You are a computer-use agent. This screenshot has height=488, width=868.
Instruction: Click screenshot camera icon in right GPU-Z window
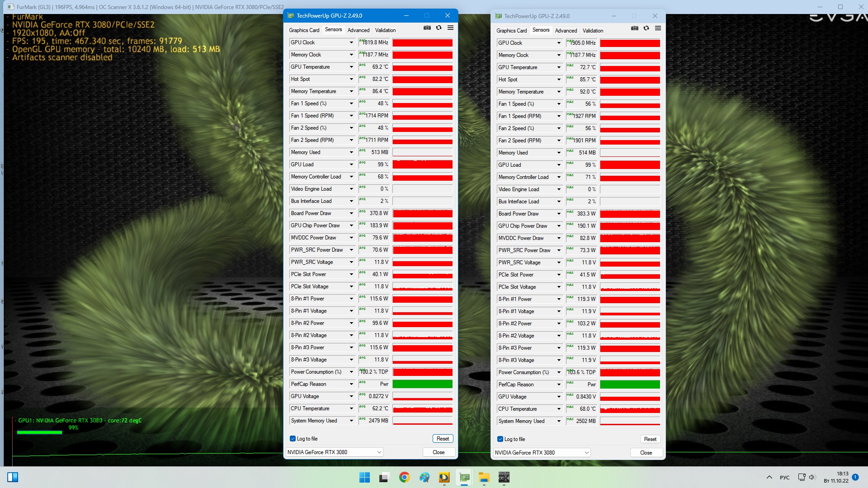point(634,28)
